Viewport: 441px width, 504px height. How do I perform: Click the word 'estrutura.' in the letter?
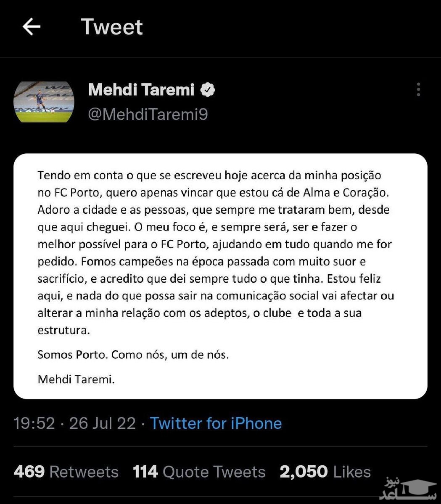pos(64,330)
